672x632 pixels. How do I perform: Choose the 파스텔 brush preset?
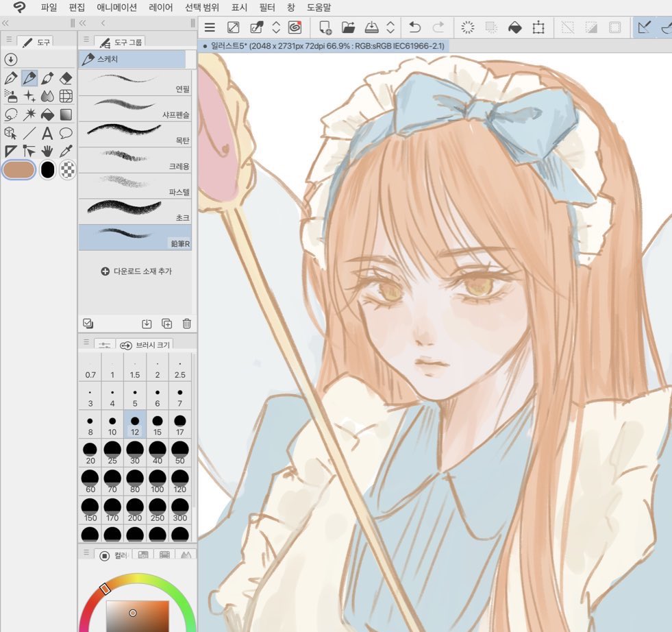135,186
